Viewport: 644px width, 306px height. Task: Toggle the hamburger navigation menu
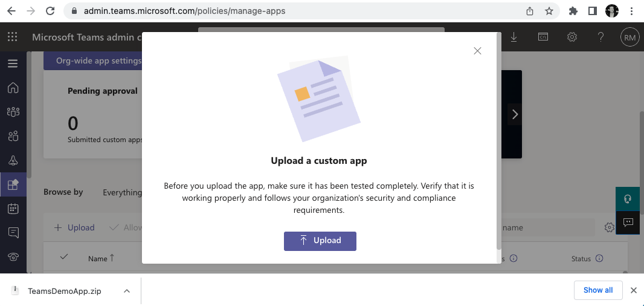pyautogui.click(x=13, y=63)
